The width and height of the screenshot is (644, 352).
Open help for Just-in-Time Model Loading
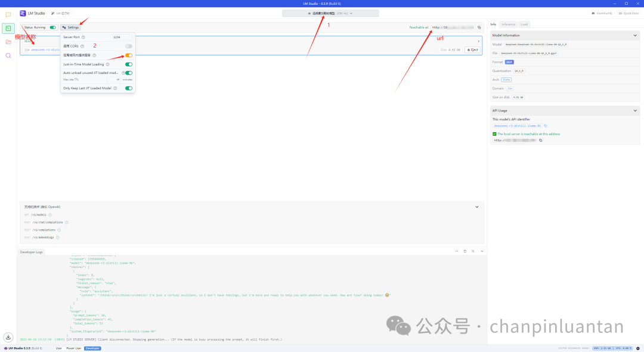pos(107,64)
